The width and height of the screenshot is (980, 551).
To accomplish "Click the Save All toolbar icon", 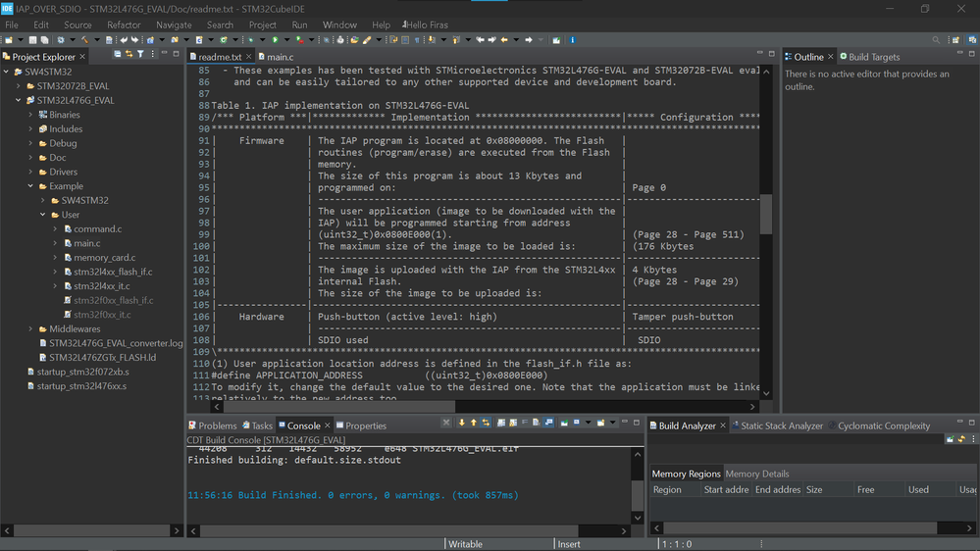I will pyautogui.click(x=44, y=40).
